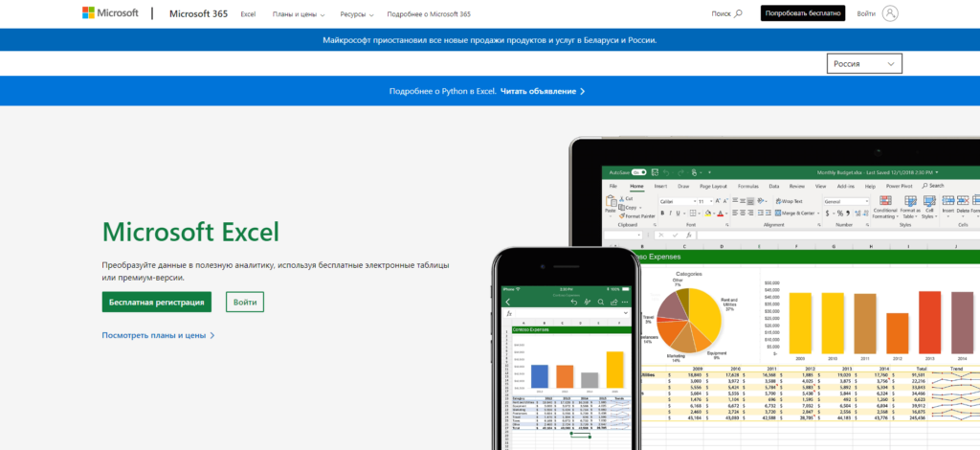
Task: Open the File ribbon tab
Action: [613, 187]
